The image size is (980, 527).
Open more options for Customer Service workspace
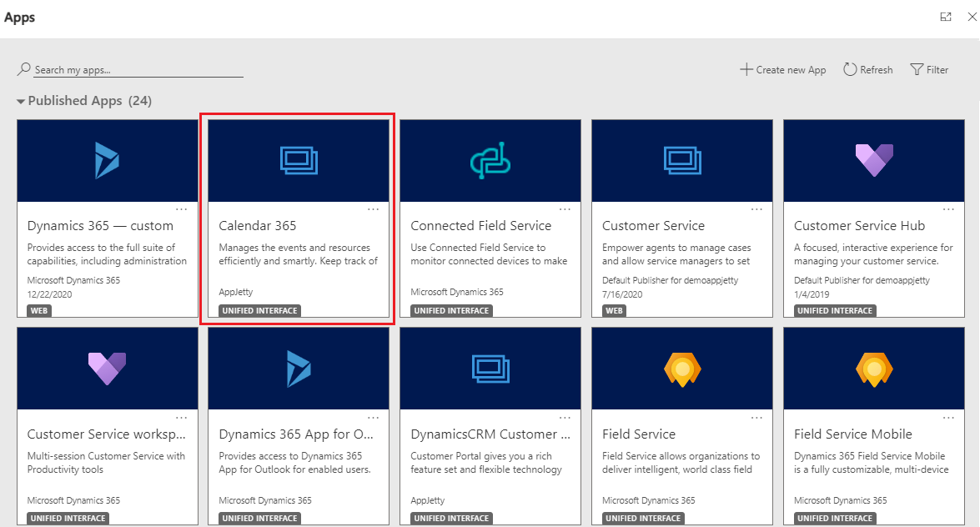tap(181, 418)
